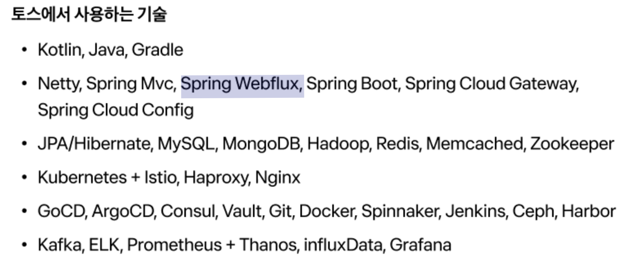Screen dimensions: 644x262
Task: Click the highlighted 'Spring Webflux' text
Action: pos(241,84)
